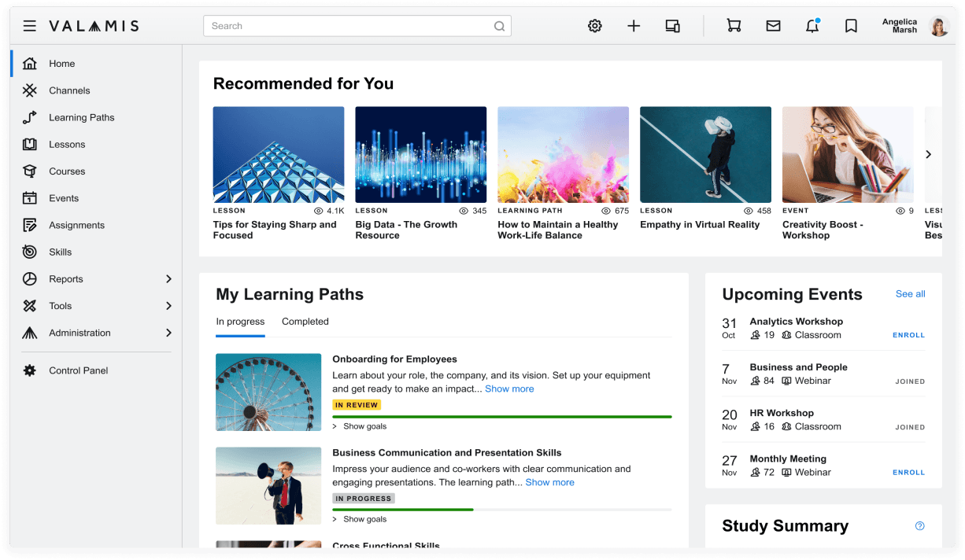Screen dimensions: 965x560
Task: Open Creativity Boost Workshop thumbnail
Action: [x=848, y=155]
